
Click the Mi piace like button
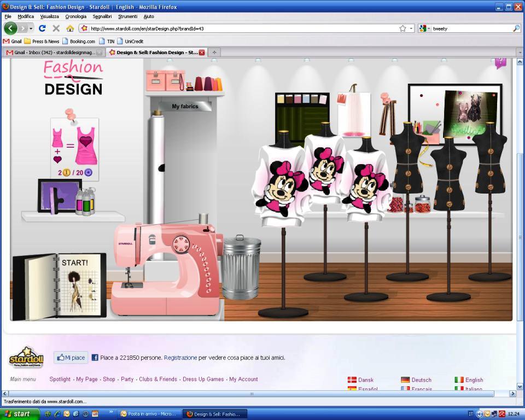[x=71, y=358]
